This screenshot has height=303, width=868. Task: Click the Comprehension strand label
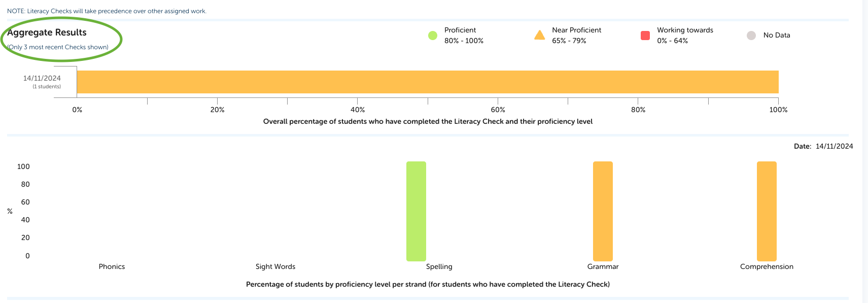tap(767, 266)
